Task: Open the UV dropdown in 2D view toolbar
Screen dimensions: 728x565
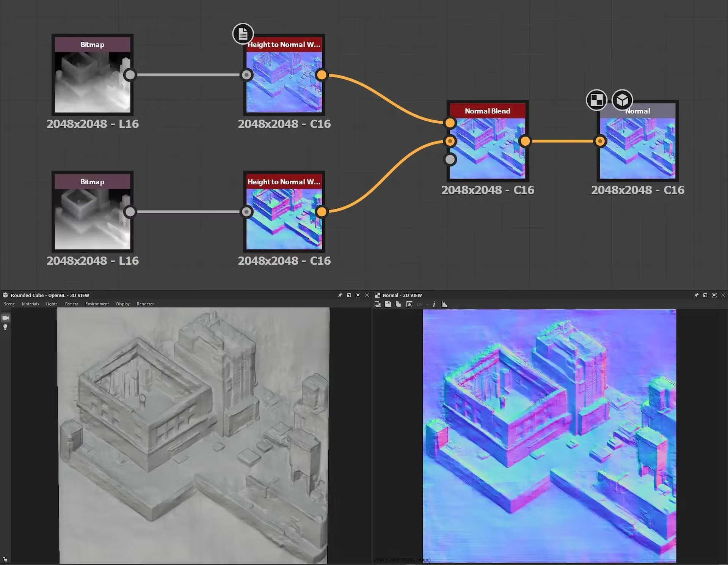Action: [x=422, y=304]
